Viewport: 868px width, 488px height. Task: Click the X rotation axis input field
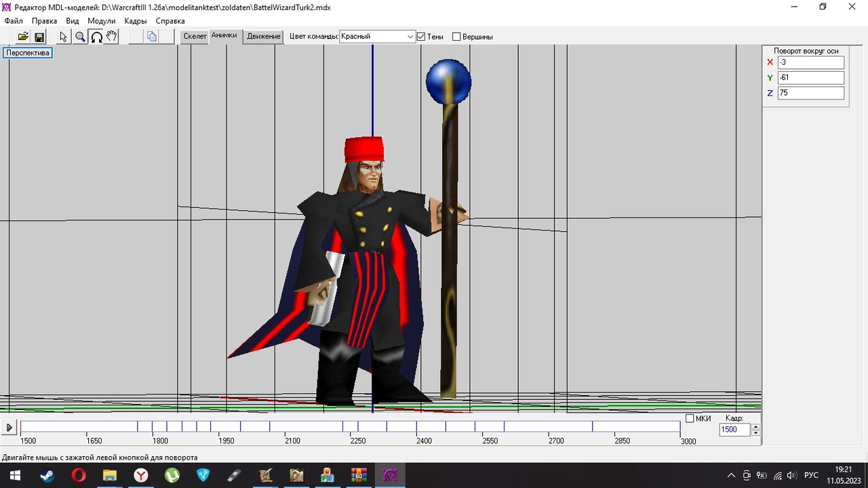[810, 62]
